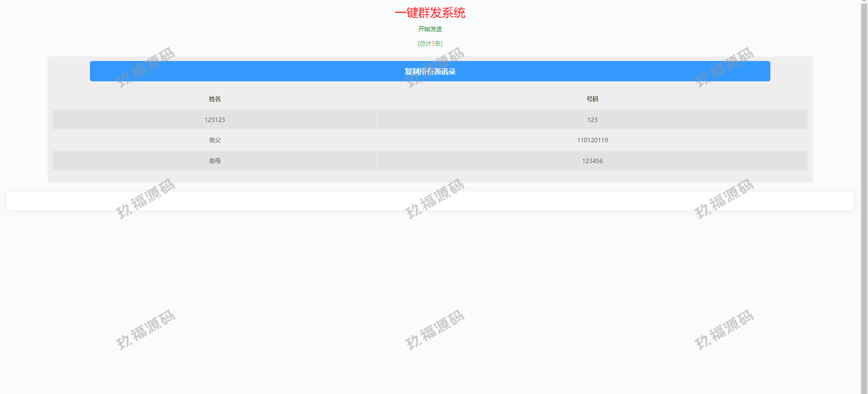Click the 开始发送 link

pos(430,29)
